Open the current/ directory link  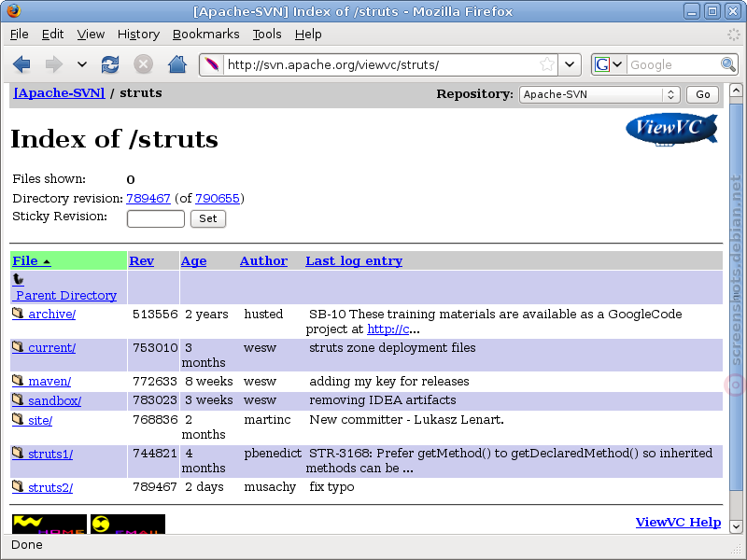(51, 348)
